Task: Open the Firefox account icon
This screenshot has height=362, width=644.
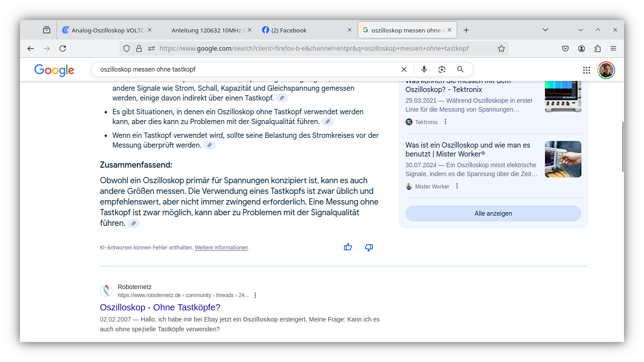Action: [x=581, y=48]
